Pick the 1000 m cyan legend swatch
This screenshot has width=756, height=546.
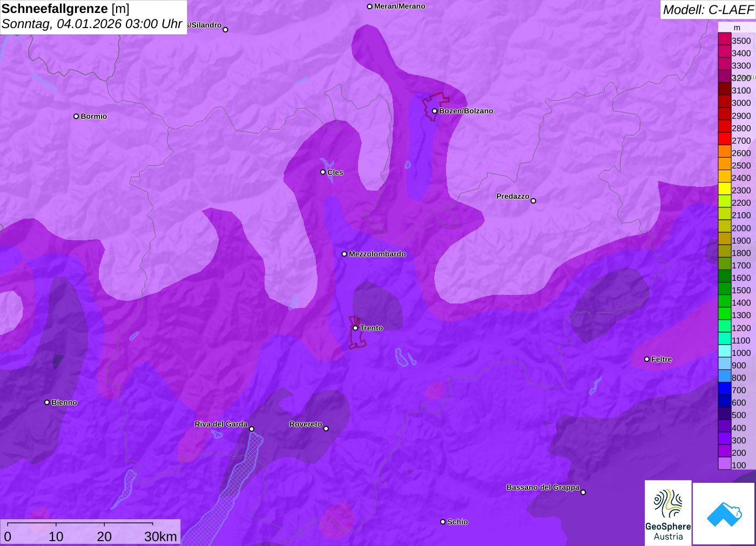click(725, 352)
